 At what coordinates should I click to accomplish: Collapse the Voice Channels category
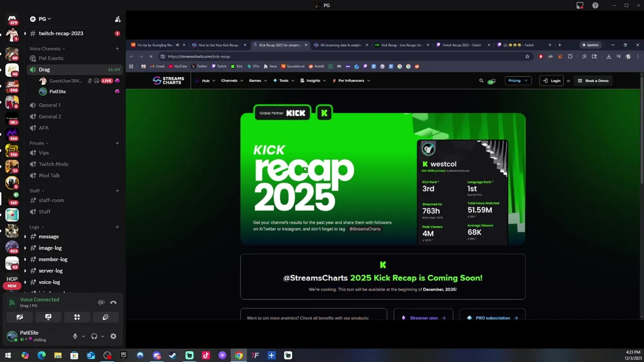47,49
